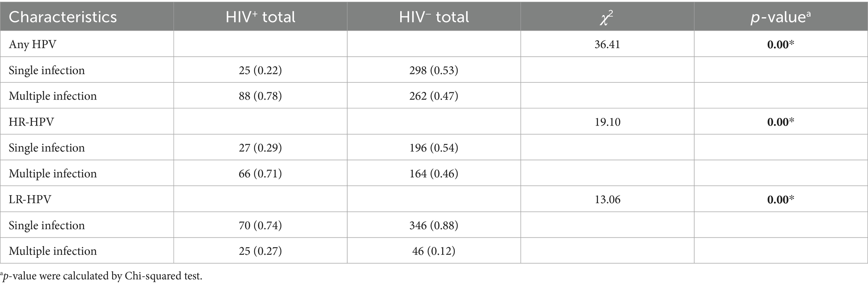The height and width of the screenshot is (285, 868).
Task: Select the cell reading 346 (0.88)
Action: click(434, 225)
